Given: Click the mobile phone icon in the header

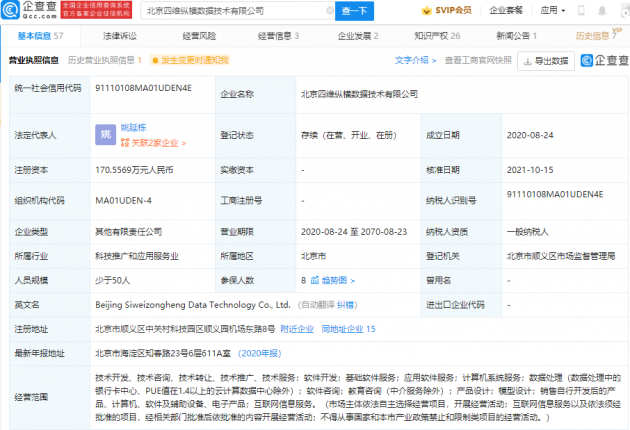Looking at the screenshot, I should (x=581, y=11).
